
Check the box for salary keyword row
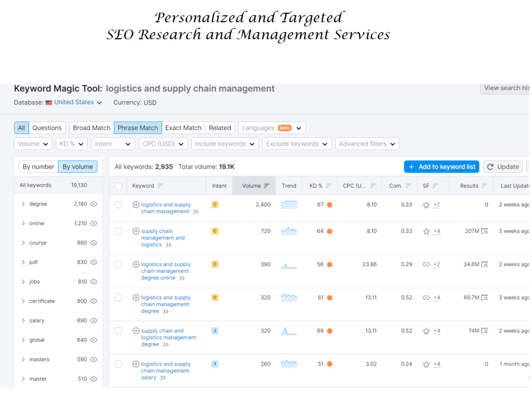pyautogui.click(x=119, y=364)
